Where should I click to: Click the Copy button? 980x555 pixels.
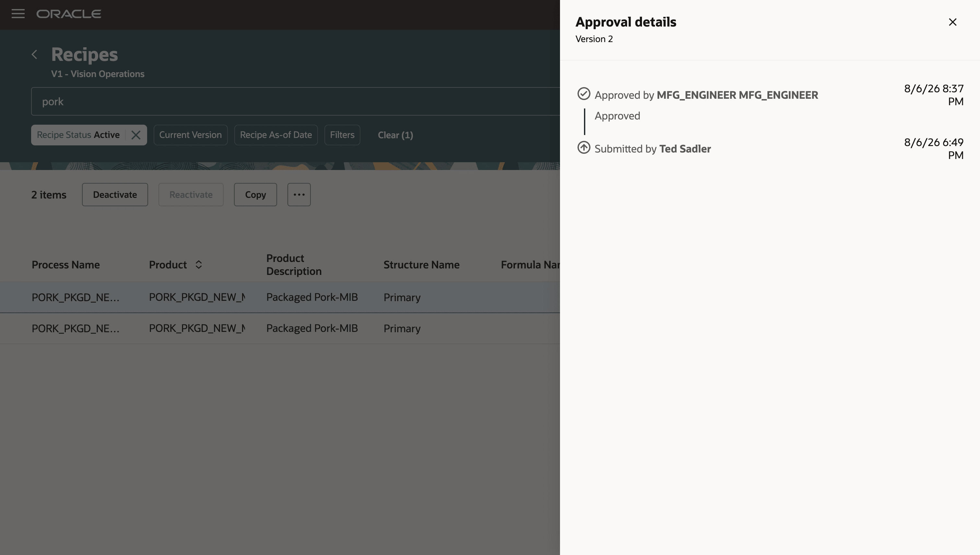tap(256, 195)
